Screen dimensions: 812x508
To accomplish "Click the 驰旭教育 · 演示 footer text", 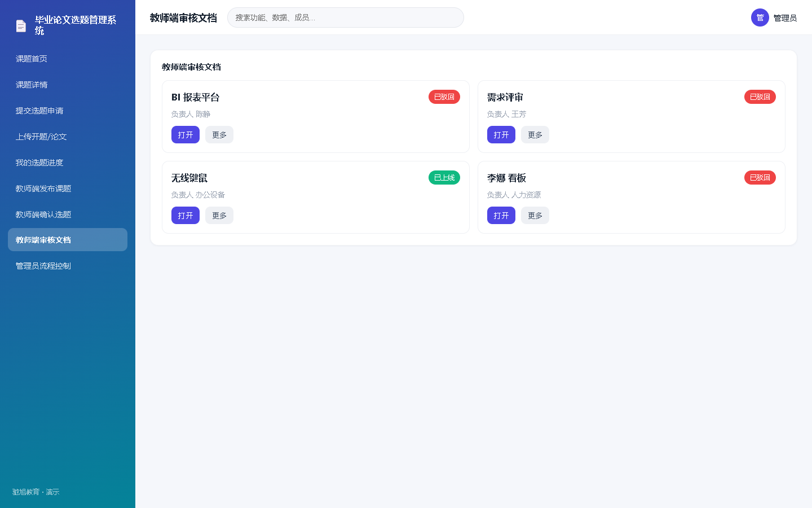I will pos(36,492).
